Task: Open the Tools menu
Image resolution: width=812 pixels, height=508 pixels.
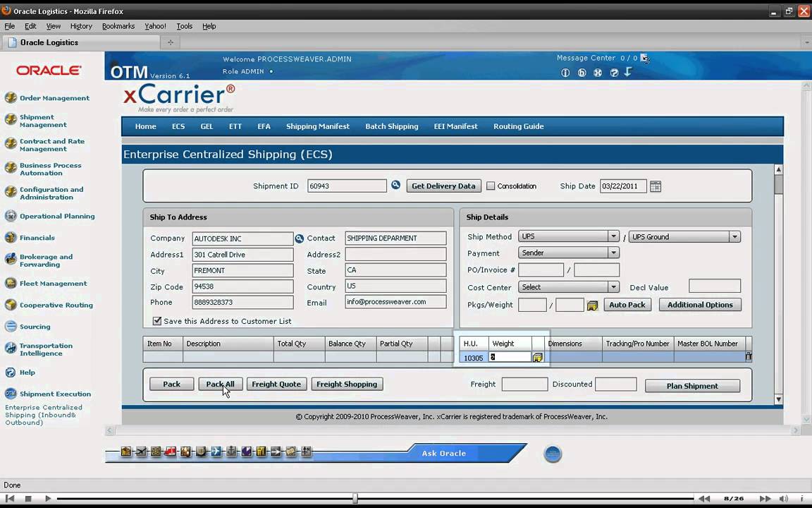Action: [185, 26]
